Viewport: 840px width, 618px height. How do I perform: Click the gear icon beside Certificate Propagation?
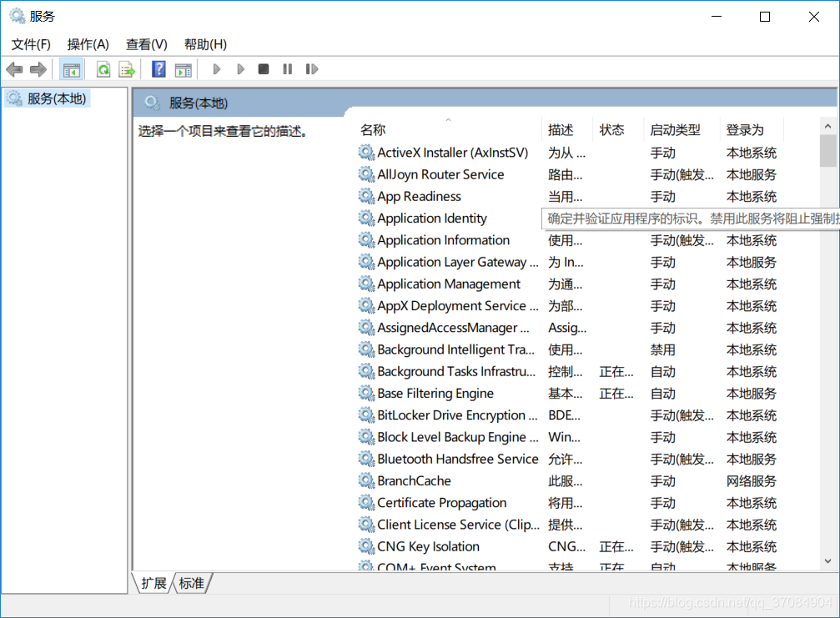366,503
